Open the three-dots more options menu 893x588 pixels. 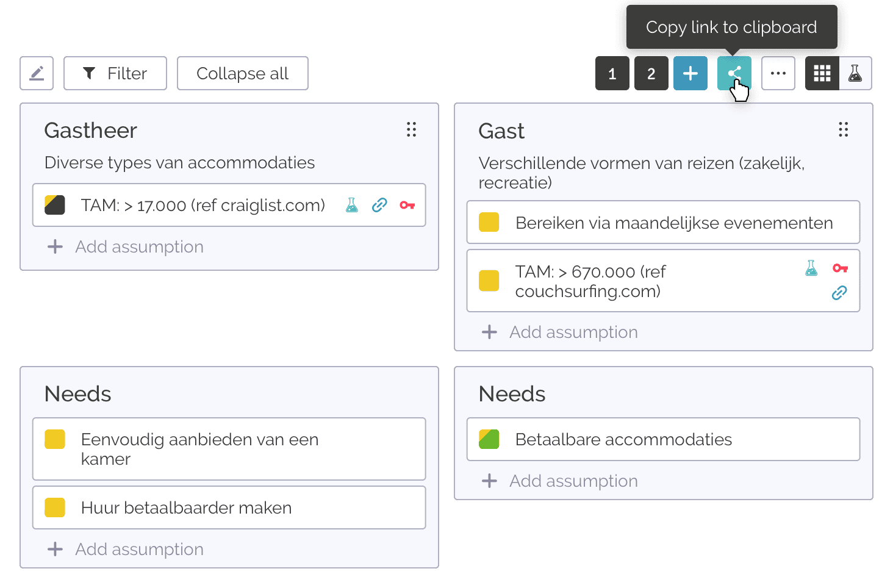click(778, 73)
